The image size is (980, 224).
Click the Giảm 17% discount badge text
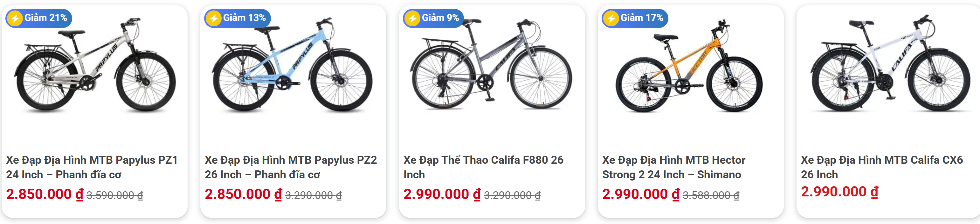click(642, 18)
